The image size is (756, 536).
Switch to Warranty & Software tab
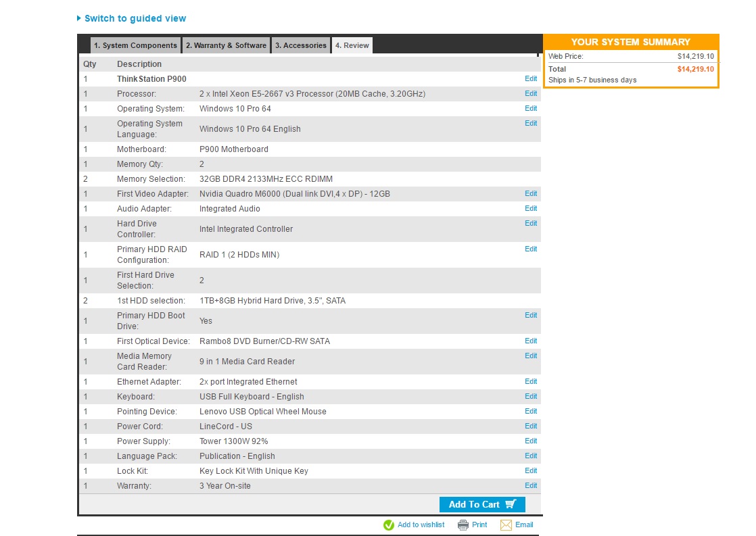(226, 45)
